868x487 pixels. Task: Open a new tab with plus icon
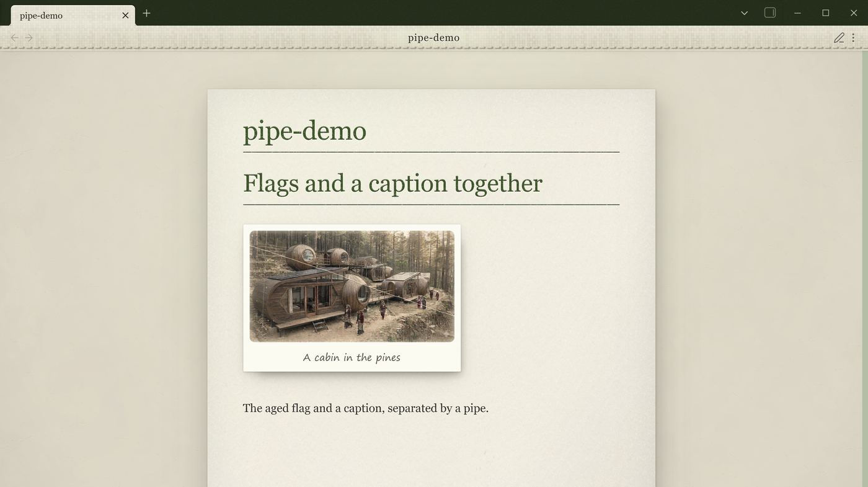pyautogui.click(x=146, y=13)
